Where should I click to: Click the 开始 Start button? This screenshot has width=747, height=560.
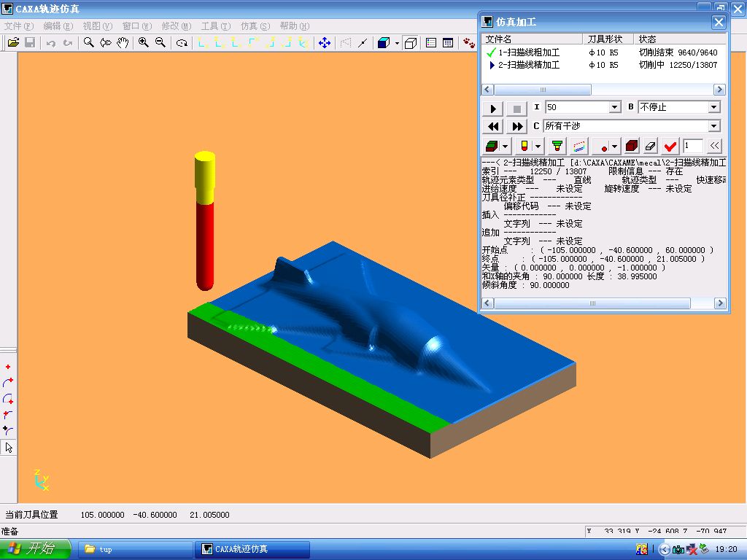[35, 548]
